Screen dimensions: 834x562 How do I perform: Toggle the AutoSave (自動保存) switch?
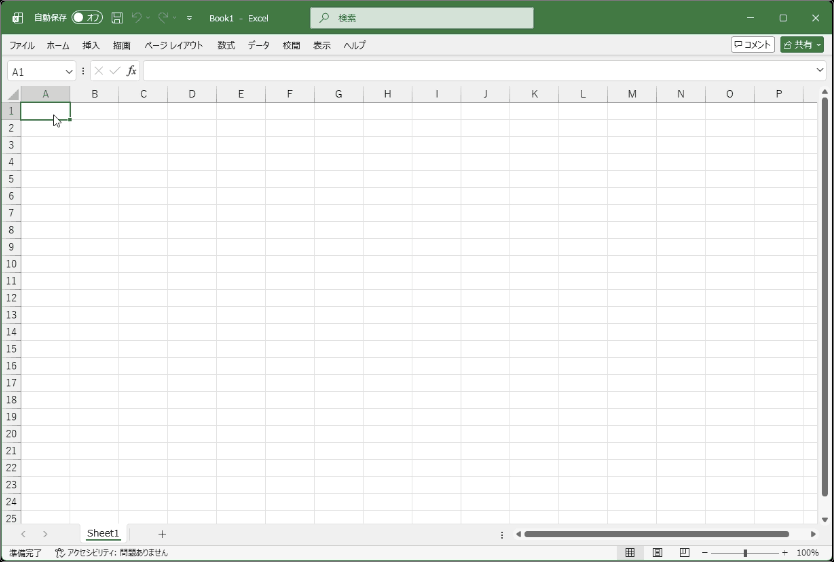(x=87, y=18)
